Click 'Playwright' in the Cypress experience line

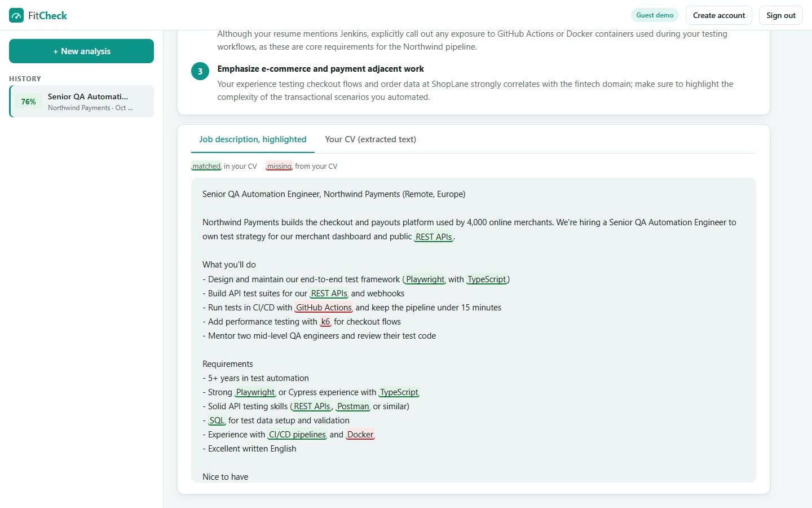[x=255, y=392]
